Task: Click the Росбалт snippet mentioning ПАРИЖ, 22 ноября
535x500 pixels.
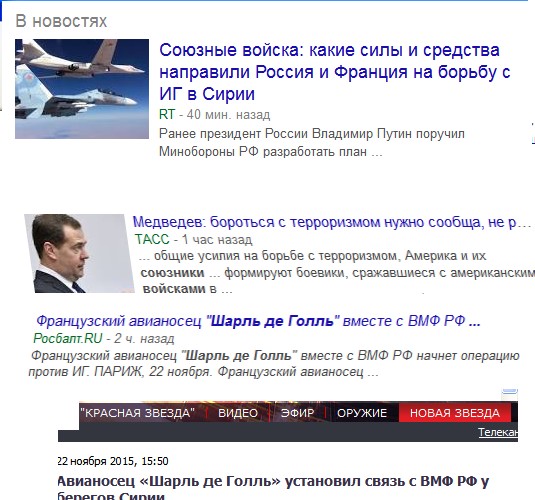Action: pyautogui.click(x=274, y=363)
